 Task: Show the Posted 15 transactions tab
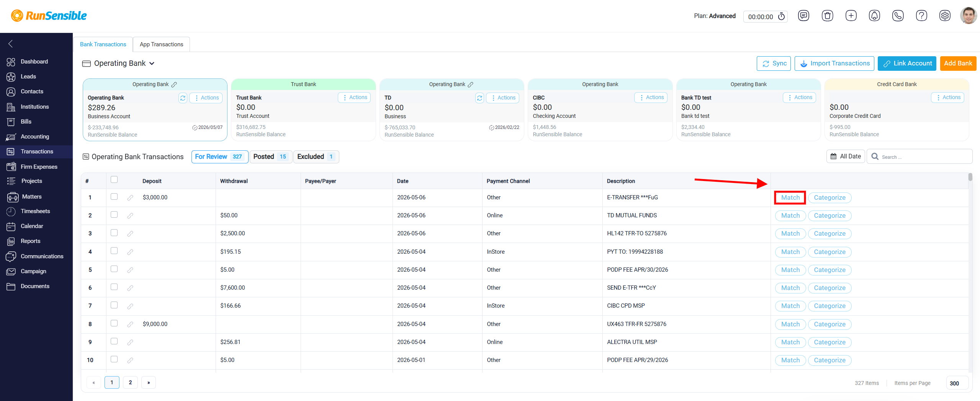[x=271, y=157]
